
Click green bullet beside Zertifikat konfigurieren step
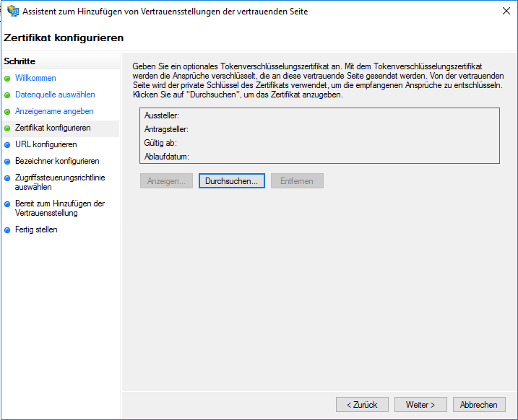click(7, 128)
